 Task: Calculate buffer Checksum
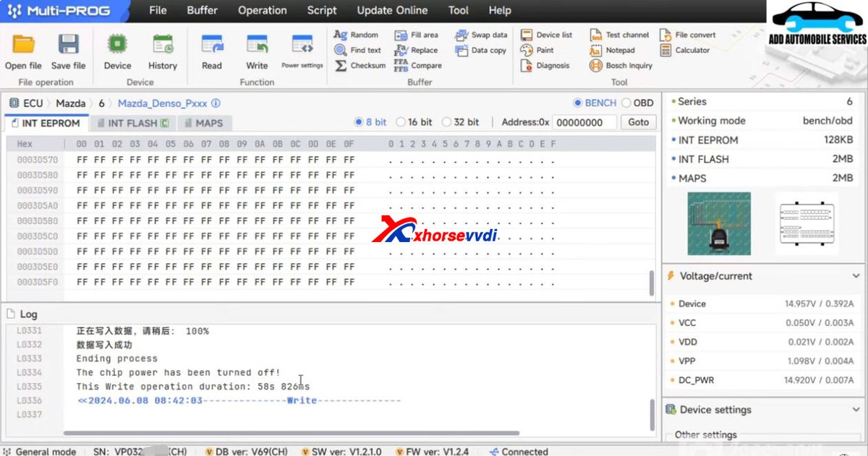[x=360, y=65]
